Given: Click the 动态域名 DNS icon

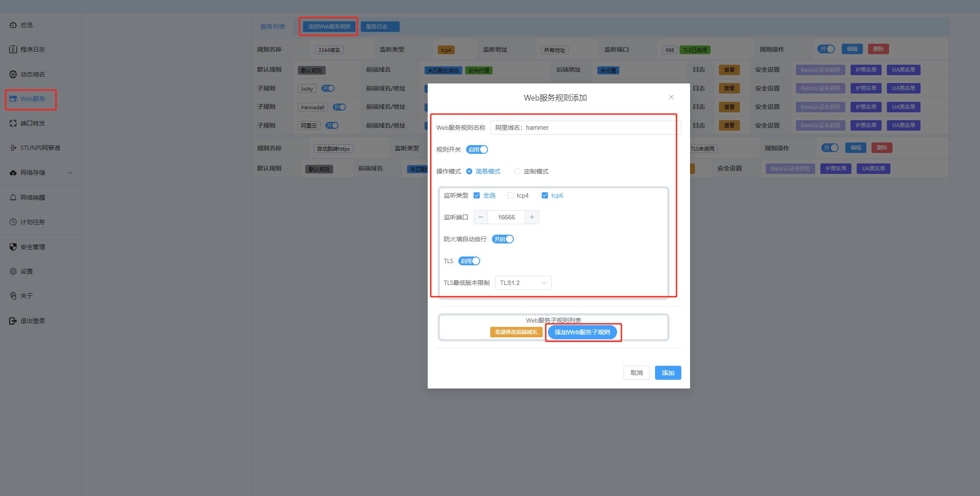Looking at the screenshot, I should pyautogui.click(x=13, y=74).
